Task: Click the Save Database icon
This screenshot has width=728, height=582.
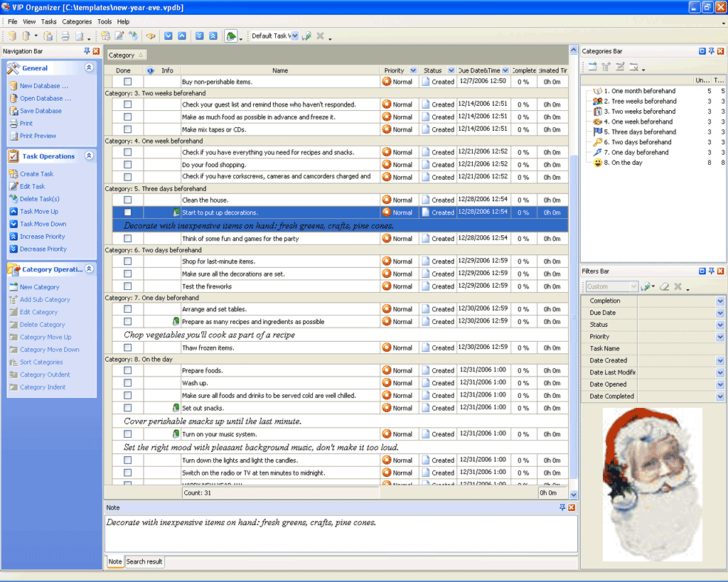Action: click(x=14, y=111)
